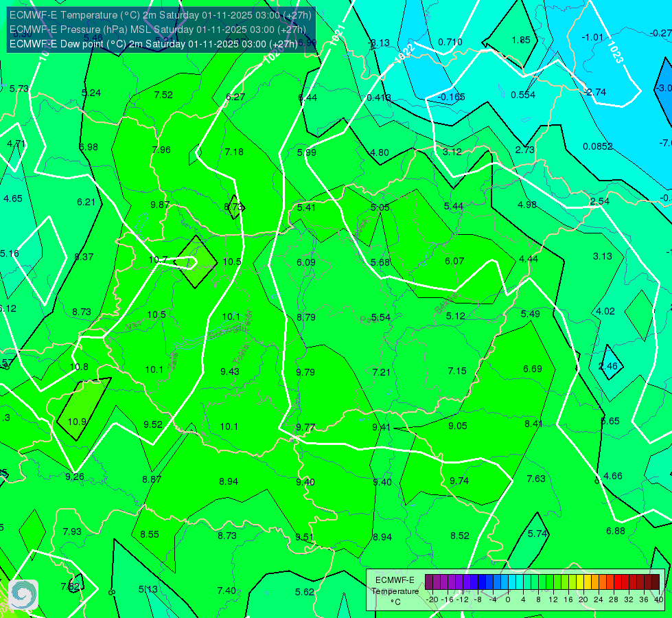
Task: Click the 9.43 temperature value
Action: 230,371
